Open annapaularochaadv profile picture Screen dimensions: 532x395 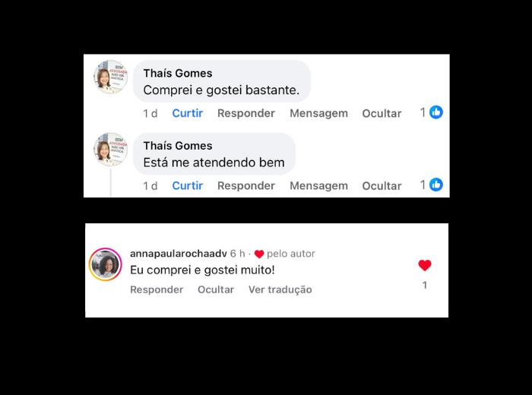pos(105,264)
